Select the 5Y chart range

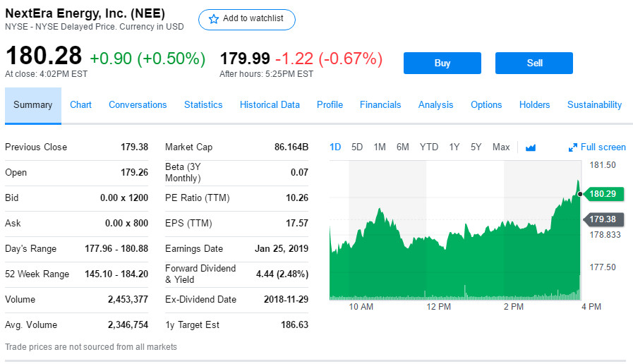click(476, 147)
